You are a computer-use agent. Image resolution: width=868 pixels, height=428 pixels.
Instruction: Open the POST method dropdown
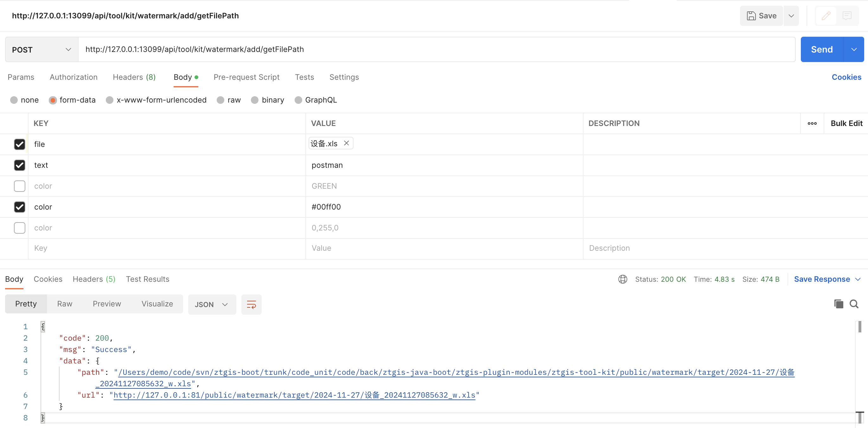point(41,49)
